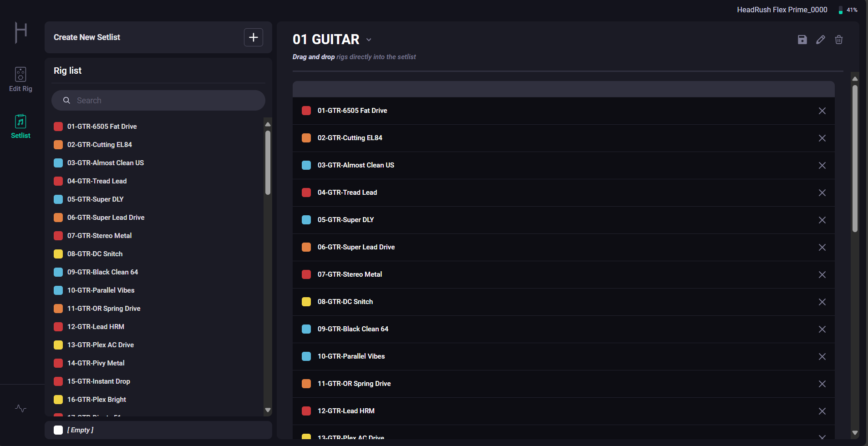Image resolution: width=868 pixels, height=446 pixels.
Task: Switch to the Setlist tab
Action: tap(20, 126)
